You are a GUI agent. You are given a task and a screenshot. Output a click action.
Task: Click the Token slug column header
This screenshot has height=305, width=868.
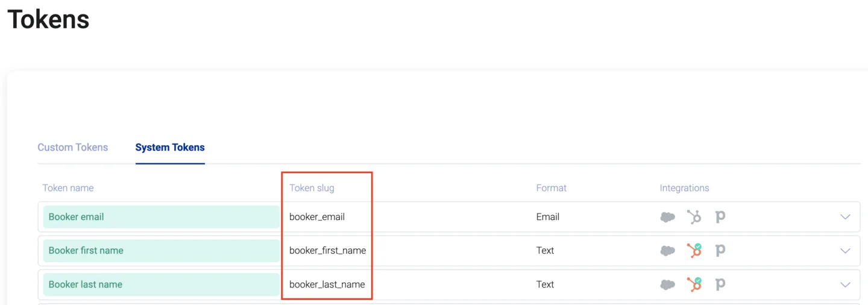312,188
